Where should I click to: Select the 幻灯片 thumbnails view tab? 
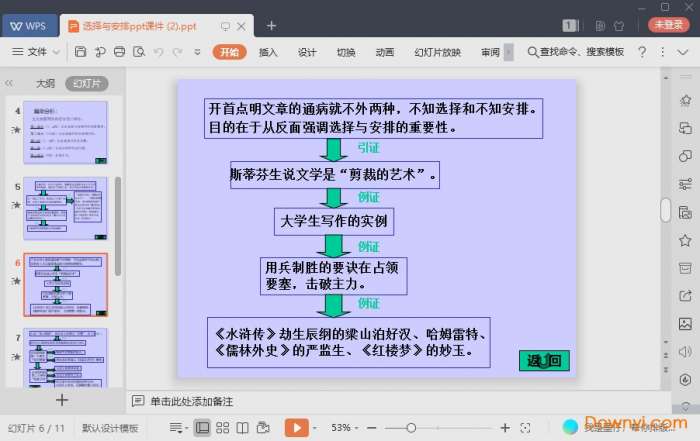87,83
